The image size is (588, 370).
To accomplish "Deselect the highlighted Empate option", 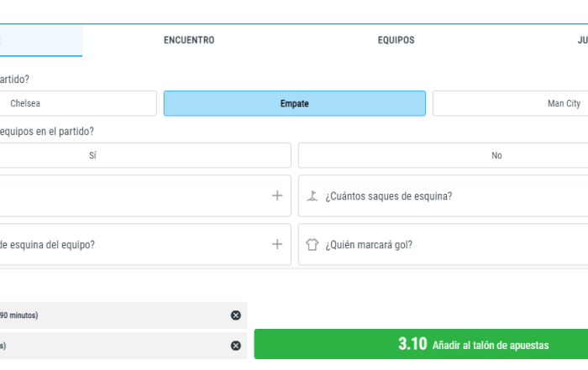I will point(294,103).
